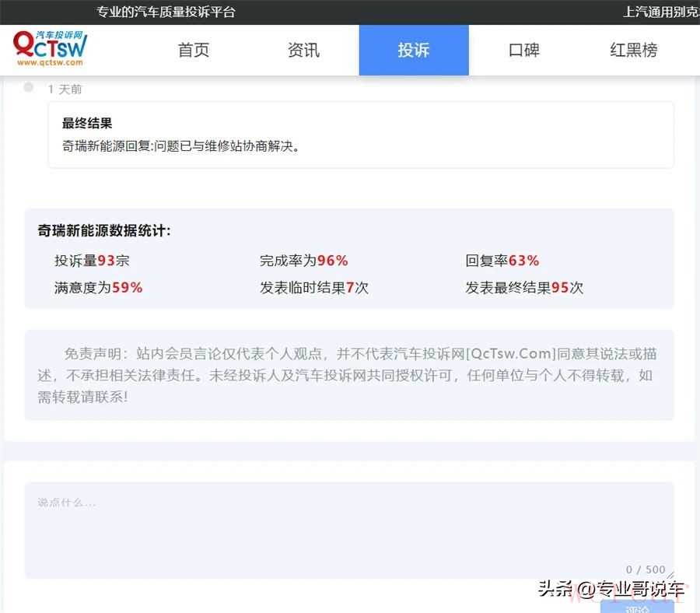
Task: Click the 回复率63% statistic
Action: pos(502,261)
